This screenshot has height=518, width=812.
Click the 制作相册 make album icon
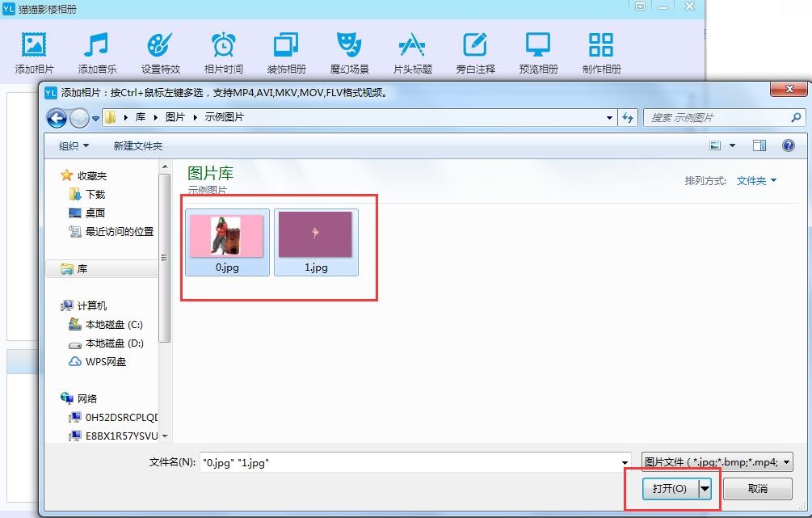[x=601, y=45]
